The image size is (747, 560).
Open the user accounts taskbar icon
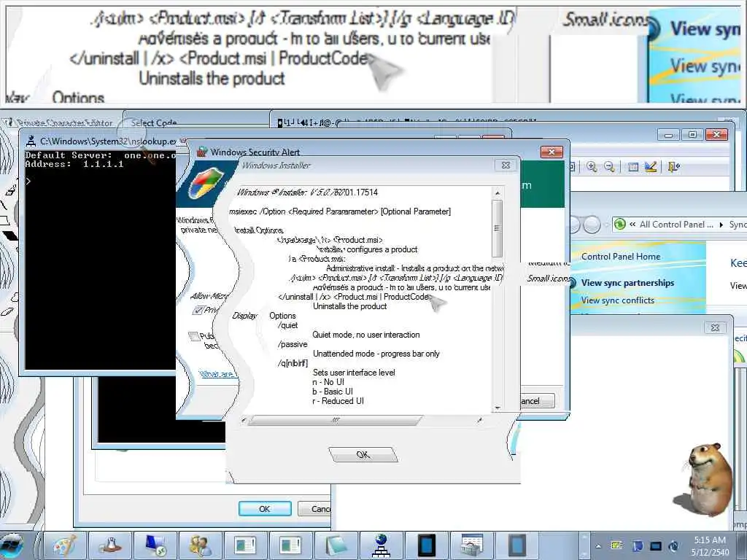pyautogui.click(x=201, y=545)
